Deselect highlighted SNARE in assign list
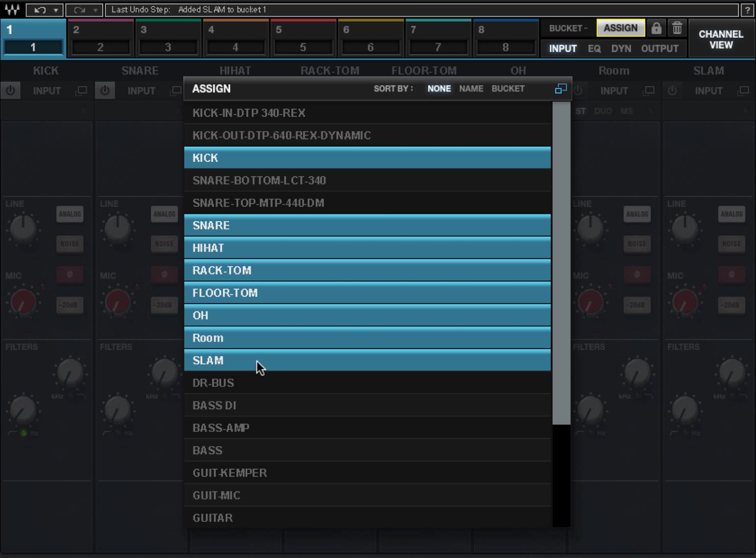The image size is (756, 558). [x=367, y=225]
